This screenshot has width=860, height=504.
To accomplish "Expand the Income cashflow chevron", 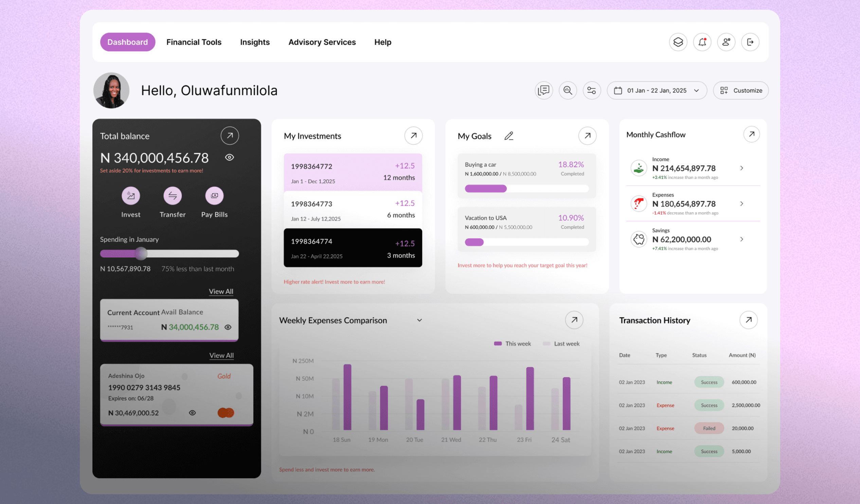I will pyautogui.click(x=741, y=168).
